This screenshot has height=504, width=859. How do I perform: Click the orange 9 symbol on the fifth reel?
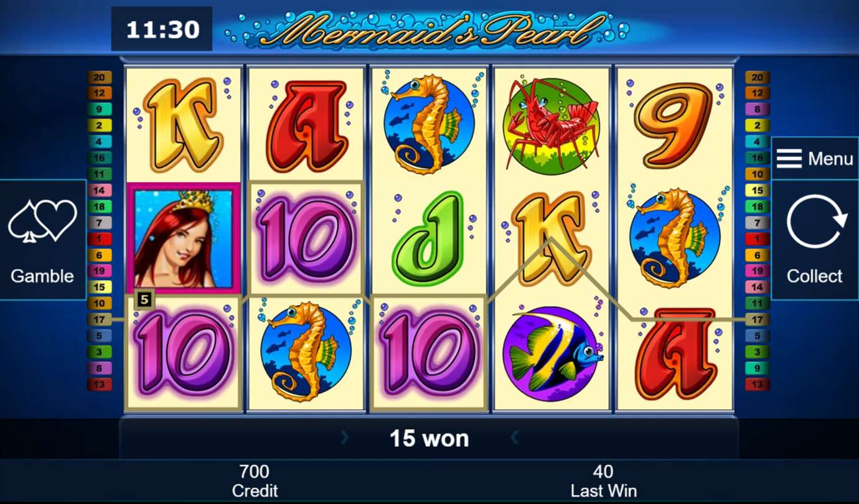(674, 123)
